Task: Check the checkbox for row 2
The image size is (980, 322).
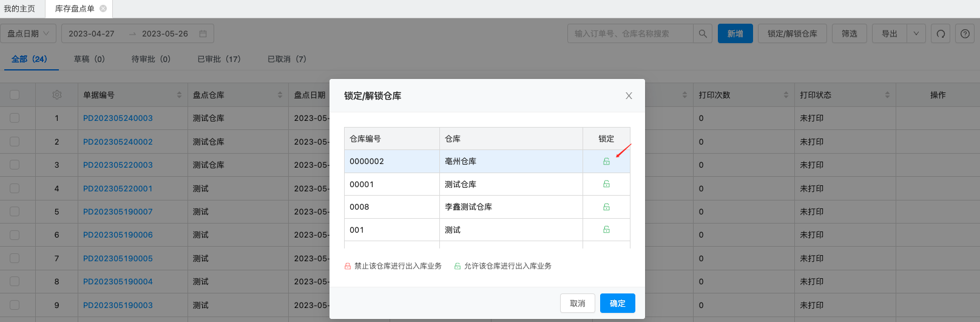Action: [x=15, y=142]
